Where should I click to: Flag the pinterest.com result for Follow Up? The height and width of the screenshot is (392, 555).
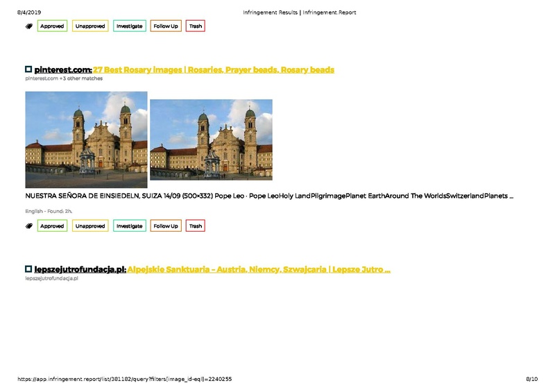click(166, 226)
